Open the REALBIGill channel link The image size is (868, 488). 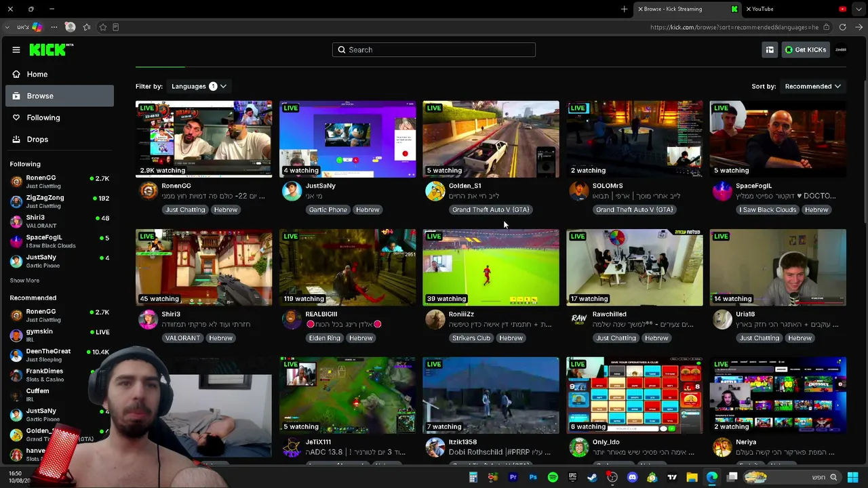point(321,314)
